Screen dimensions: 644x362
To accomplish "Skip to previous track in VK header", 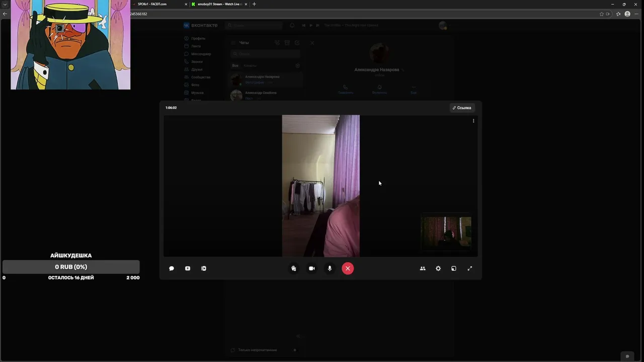I will (x=304, y=25).
